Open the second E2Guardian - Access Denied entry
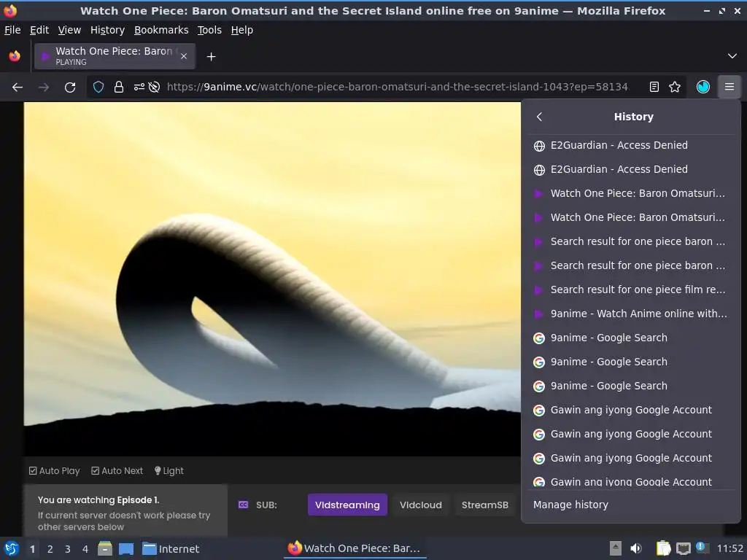The height and width of the screenshot is (560, 747). [631, 169]
